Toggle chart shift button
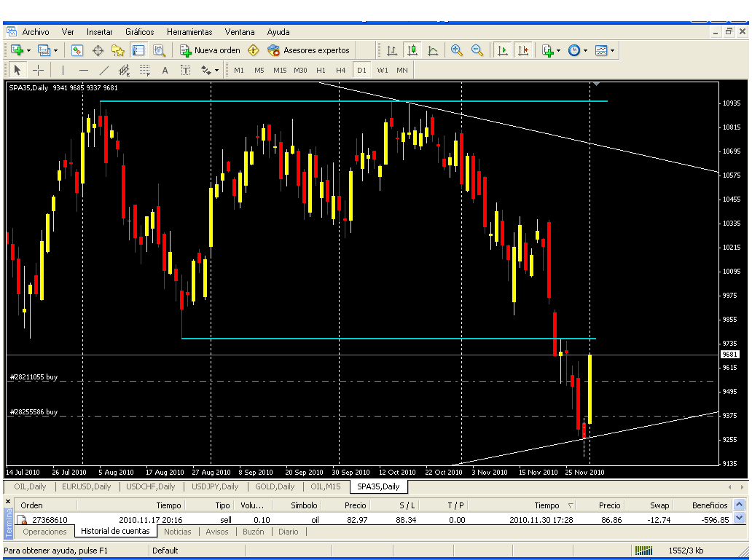 (523, 50)
